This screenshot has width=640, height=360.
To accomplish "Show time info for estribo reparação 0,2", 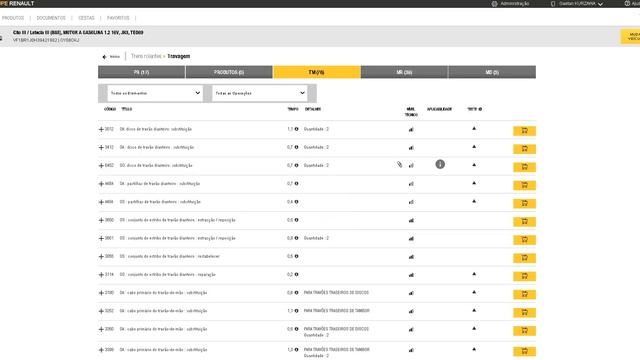I will [x=296, y=274].
